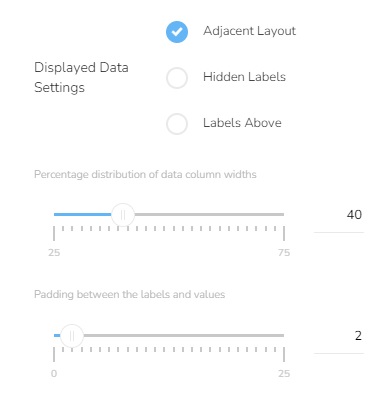This screenshot has width=390, height=397.
Task: Click the Adjacent Layout text label
Action: pyautogui.click(x=249, y=31)
